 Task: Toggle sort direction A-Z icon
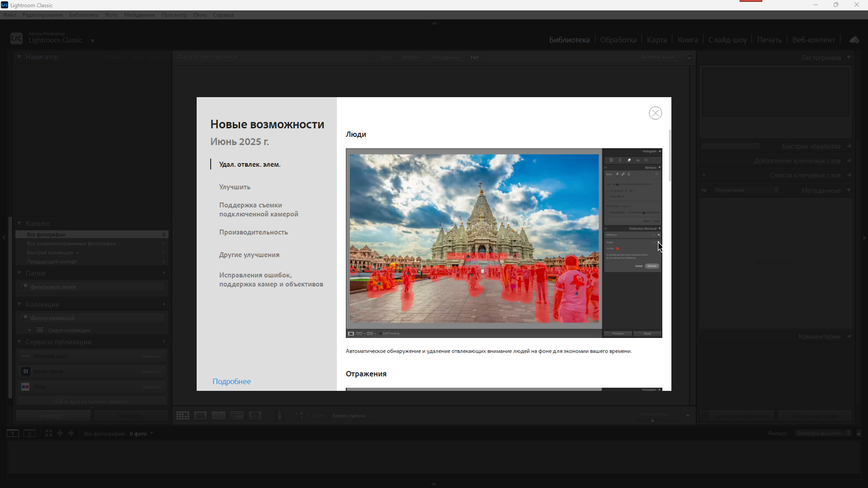(302, 416)
